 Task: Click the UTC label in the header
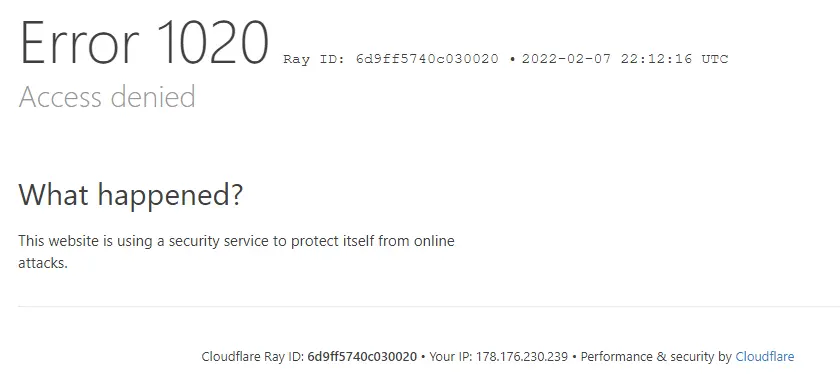(715, 59)
